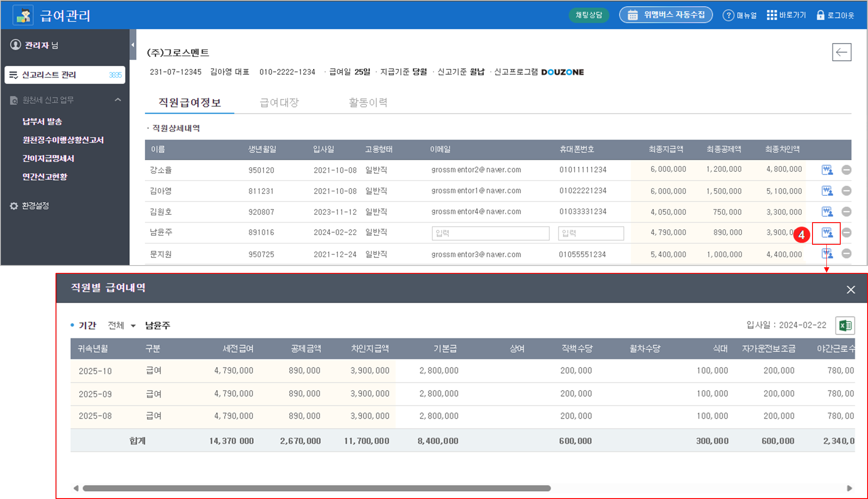Switch to 활동이력 tab
The height and width of the screenshot is (499, 868).
[x=368, y=103]
